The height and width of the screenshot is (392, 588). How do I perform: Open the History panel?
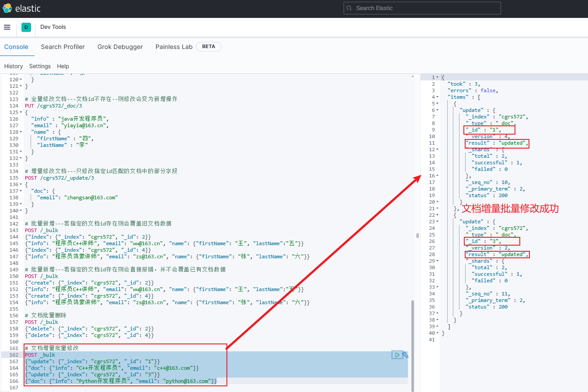point(14,66)
